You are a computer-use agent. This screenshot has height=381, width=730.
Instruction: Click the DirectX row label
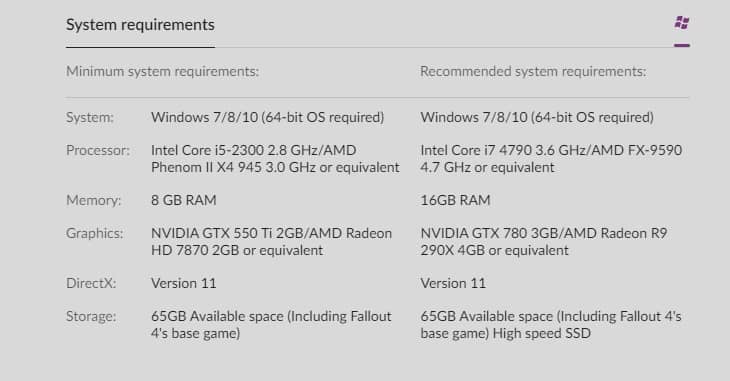91,283
